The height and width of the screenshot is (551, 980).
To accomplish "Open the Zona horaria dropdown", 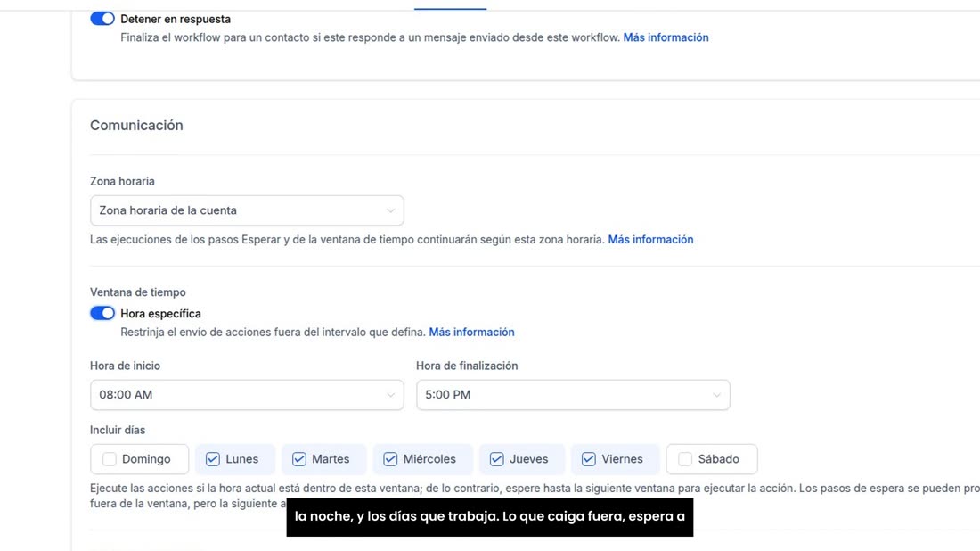I will 247,210.
